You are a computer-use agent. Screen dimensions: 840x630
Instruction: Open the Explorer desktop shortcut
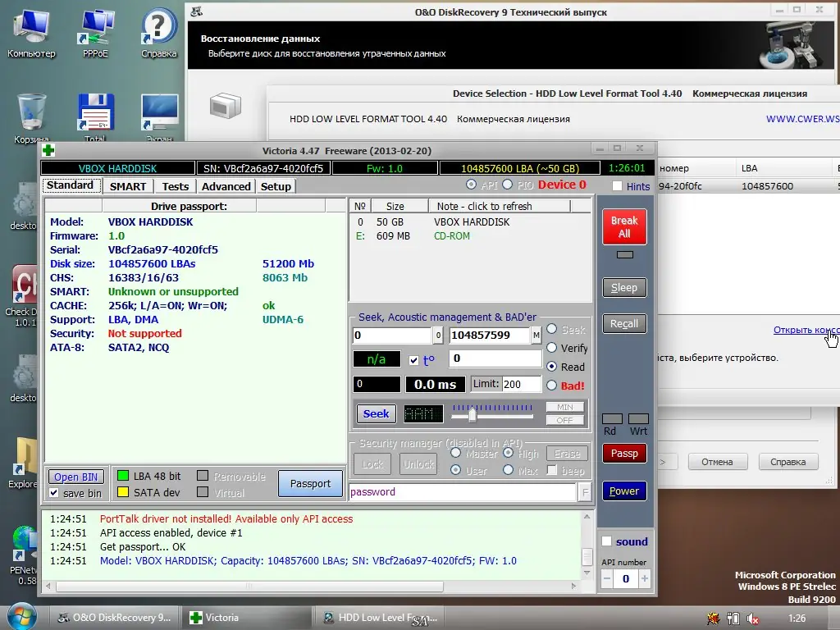click(24, 462)
